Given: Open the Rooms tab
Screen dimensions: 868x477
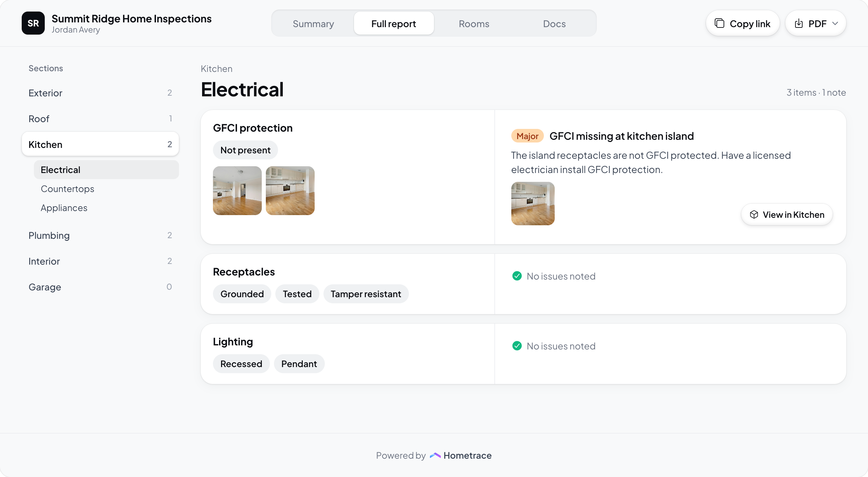Looking at the screenshot, I should pos(474,23).
